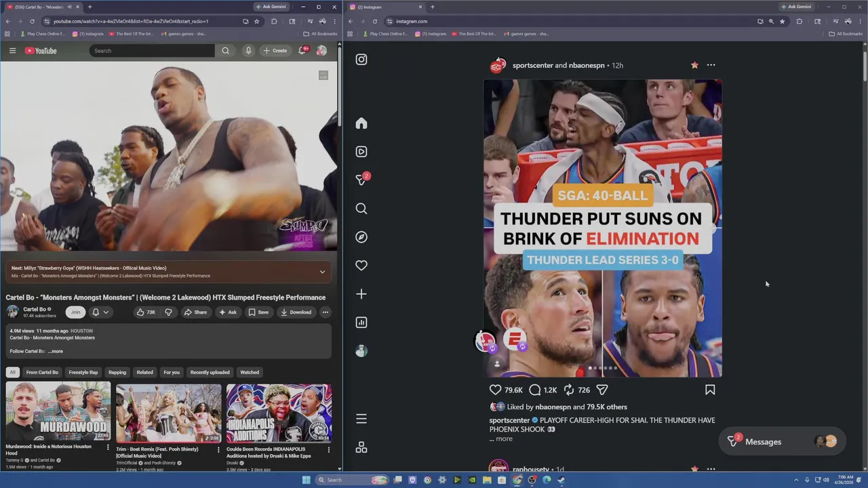Image resolution: width=868 pixels, height=488 pixels.
Task: Click carousel dots on sportscenter post
Action: pyautogui.click(x=603, y=368)
